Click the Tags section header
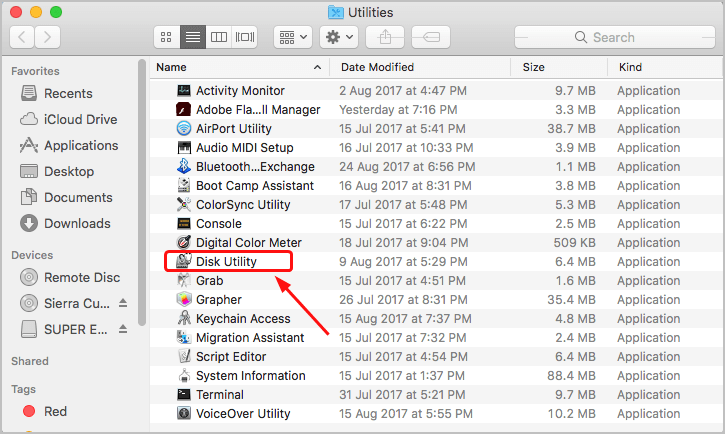The height and width of the screenshot is (434, 725). pos(23,389)
